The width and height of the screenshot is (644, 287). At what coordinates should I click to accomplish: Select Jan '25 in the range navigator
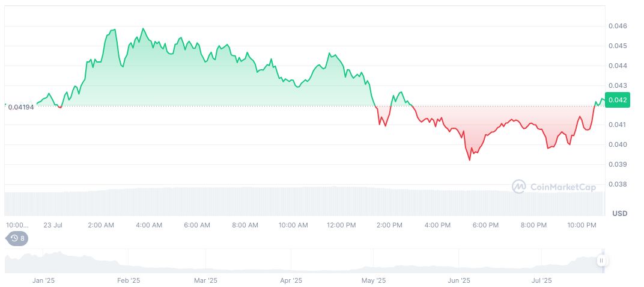point(43,280)
